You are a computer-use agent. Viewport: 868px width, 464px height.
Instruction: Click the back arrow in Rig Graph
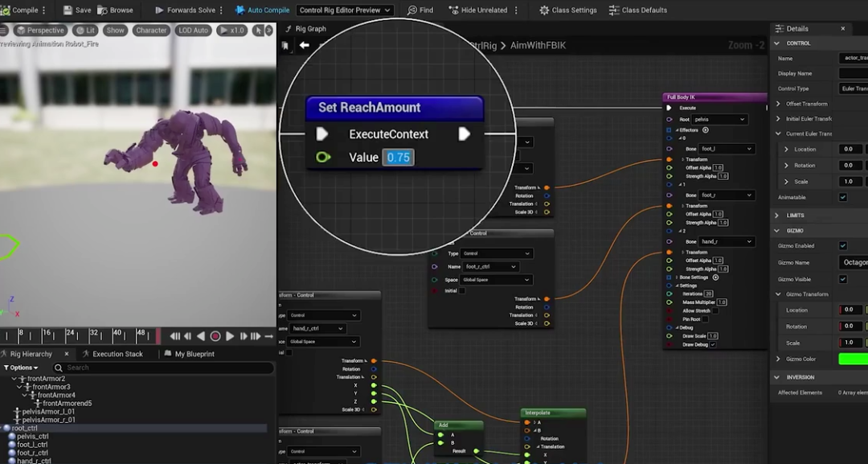point(304,45)
